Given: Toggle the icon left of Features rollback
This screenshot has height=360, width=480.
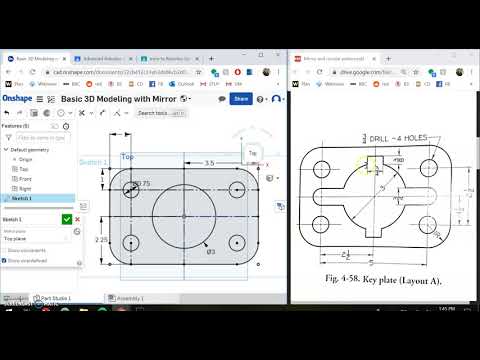Looking at the screenshot, I should [x=54, y=126].
